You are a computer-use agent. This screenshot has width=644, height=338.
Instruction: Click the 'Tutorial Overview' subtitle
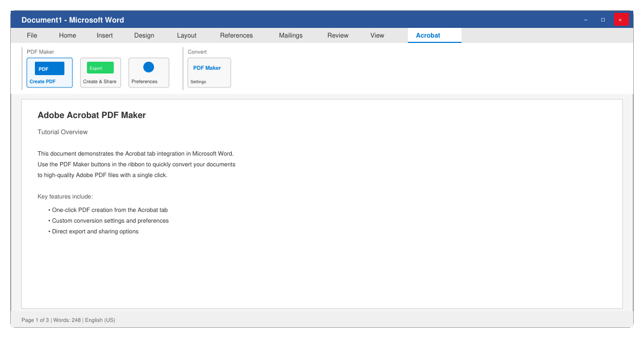[x=63, y=132]
